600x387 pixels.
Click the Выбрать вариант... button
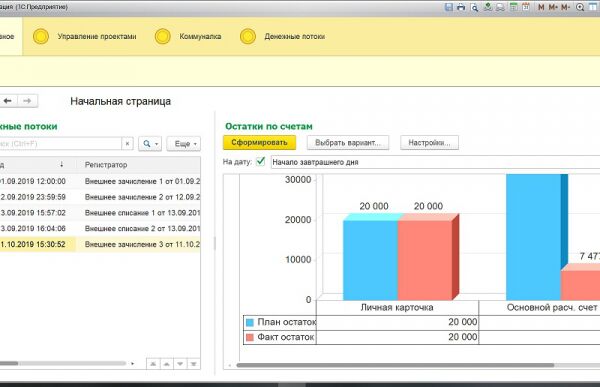pos(348,142)
